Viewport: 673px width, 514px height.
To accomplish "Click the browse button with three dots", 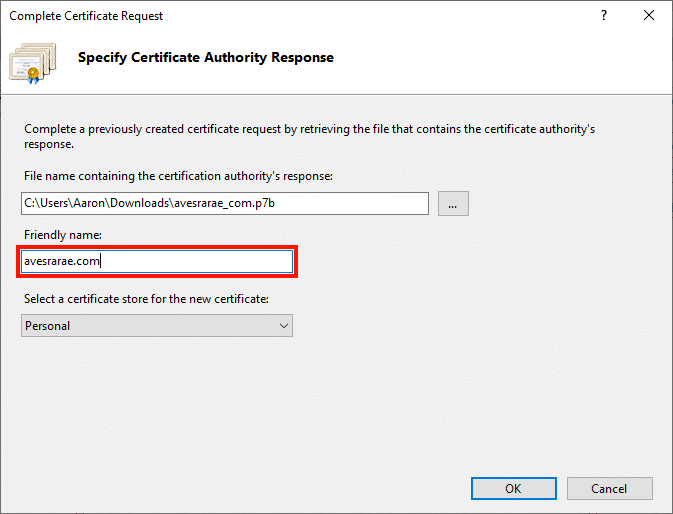I will pos(452,204).
